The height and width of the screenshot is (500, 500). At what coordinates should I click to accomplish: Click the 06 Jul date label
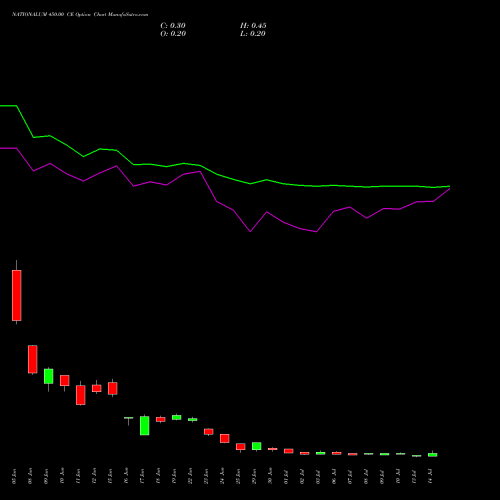[334, 476]
